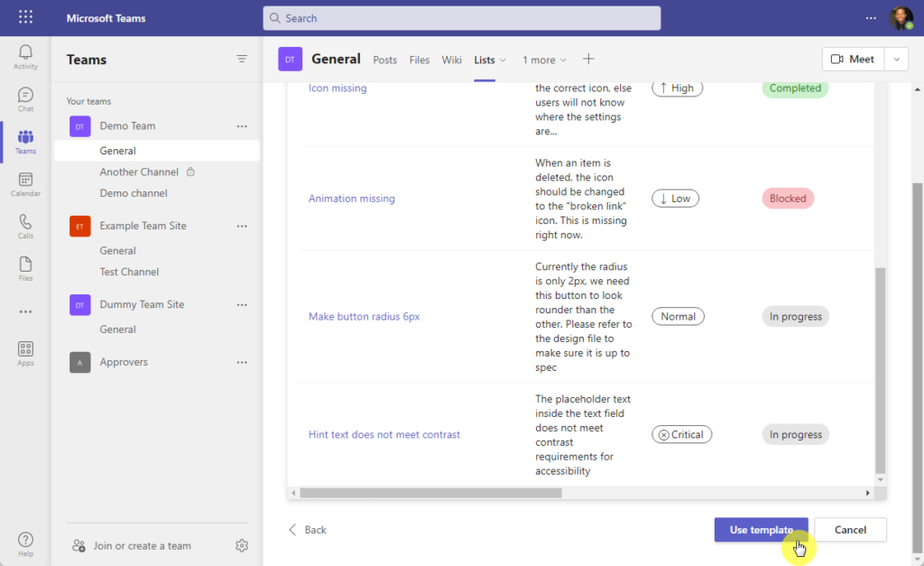
Task: Go Back to previous step
Action: pos(307,530)
